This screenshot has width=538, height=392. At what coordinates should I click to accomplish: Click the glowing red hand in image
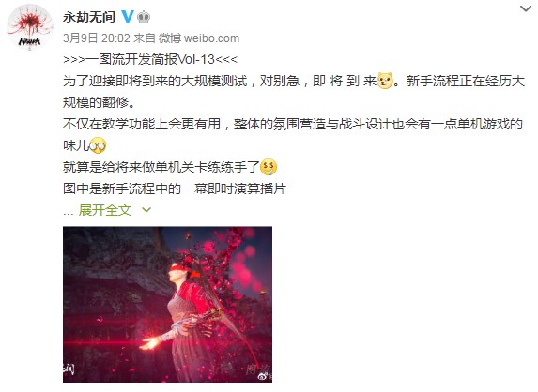pos(149,343)
